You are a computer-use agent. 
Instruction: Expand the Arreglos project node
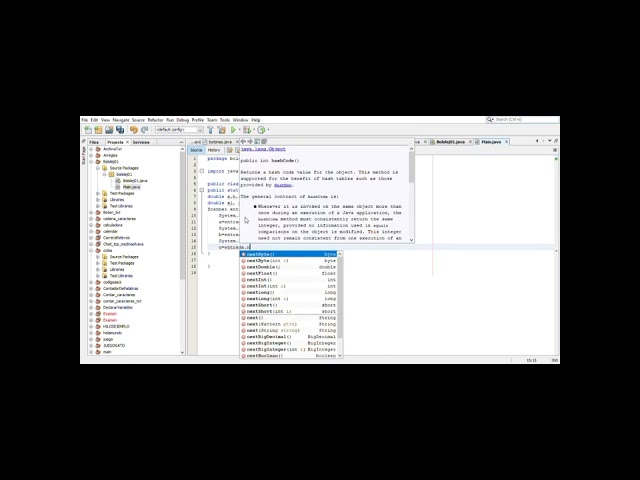pyautogui.click(x=91, y=156)
